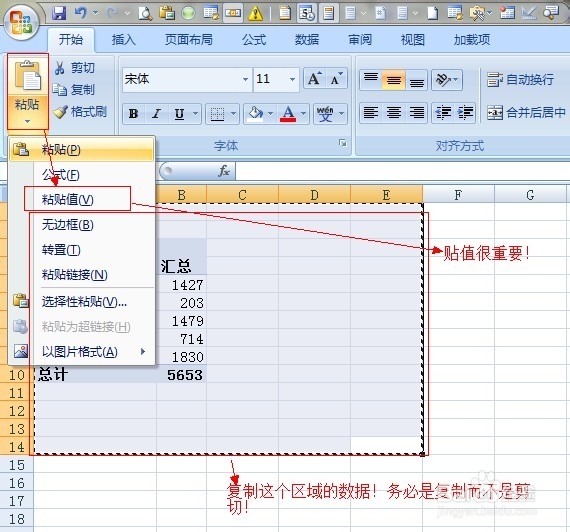Viewport: 570px width, 532px height.
Task: Click the fx insert function button
Action: pyautogui.click(x=224, y=171)
